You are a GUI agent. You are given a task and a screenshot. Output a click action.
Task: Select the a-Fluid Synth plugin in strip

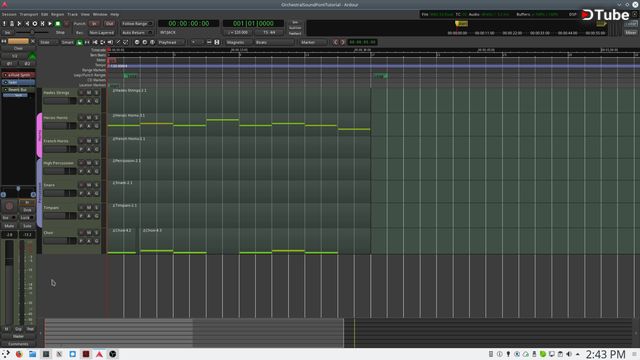[18, 75]
